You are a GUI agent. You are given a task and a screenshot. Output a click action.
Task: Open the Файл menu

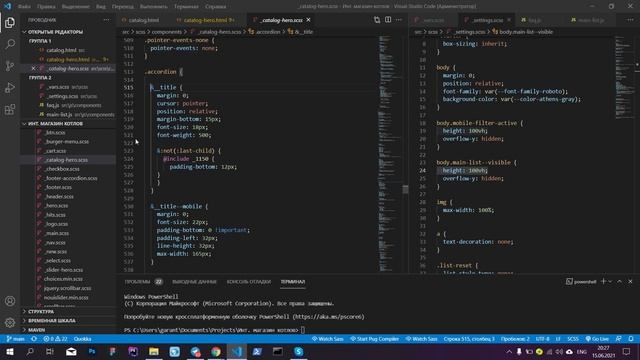24,7
